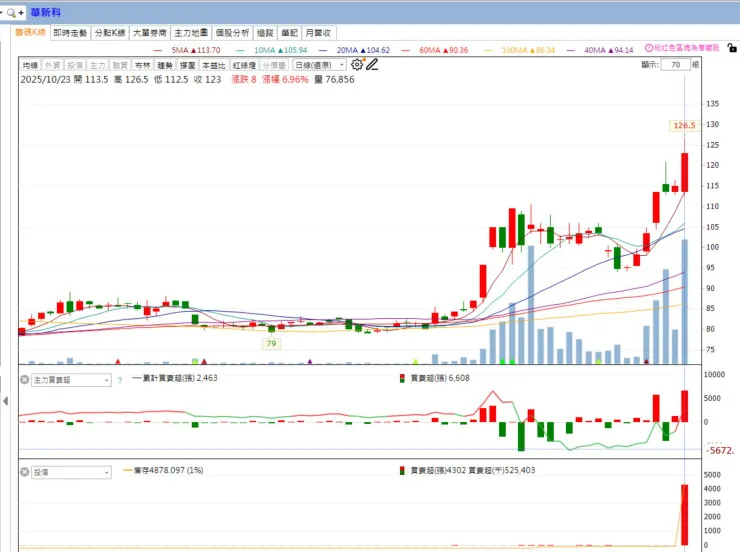The width and height of the screenshot is (740, 552).
Task: Click the plus add-stock icon
Action: click(21, 13)
